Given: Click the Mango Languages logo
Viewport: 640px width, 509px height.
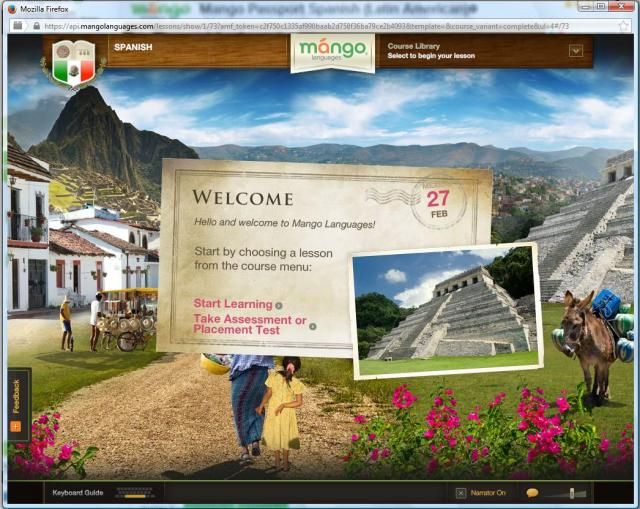Looking at the screenshot, I should [333, 51].
